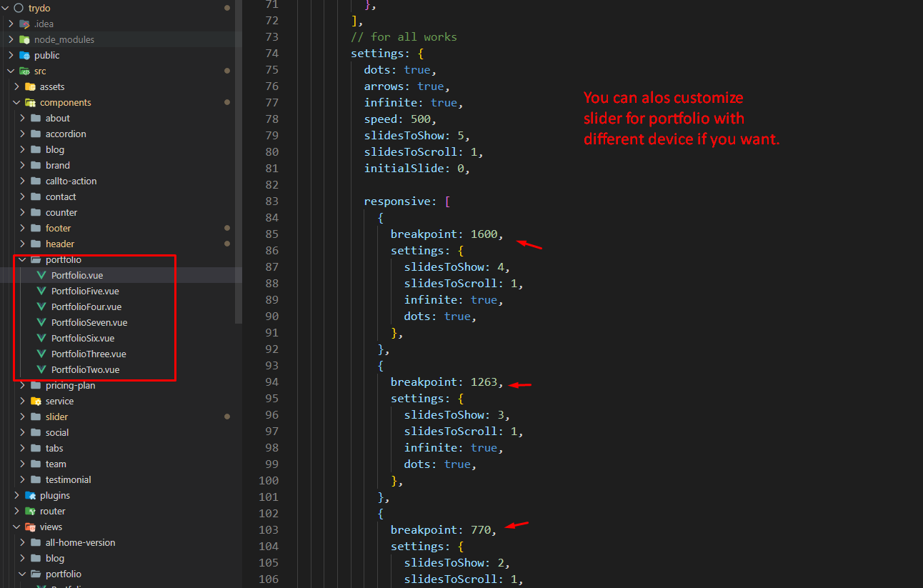This screenshot has height=588, width=923.
Task: Collapse the components folder chevron
Action: 16,102
